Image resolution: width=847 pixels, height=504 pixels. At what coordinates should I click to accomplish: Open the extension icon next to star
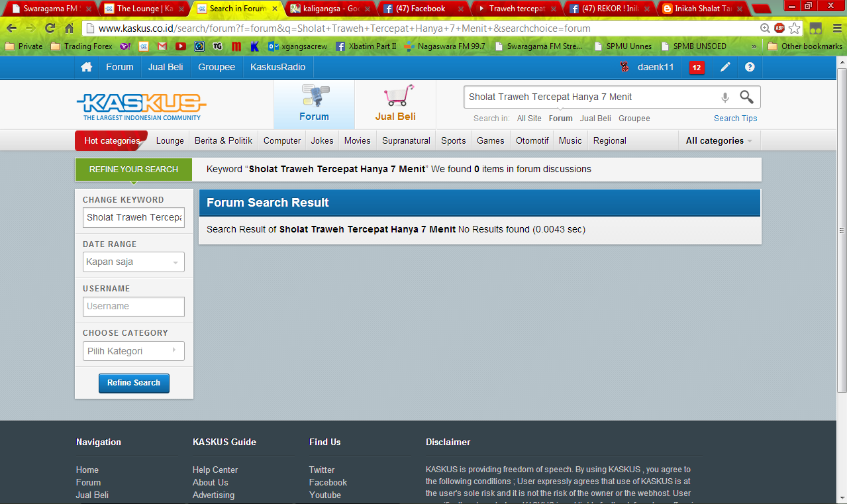pos(816,28)
